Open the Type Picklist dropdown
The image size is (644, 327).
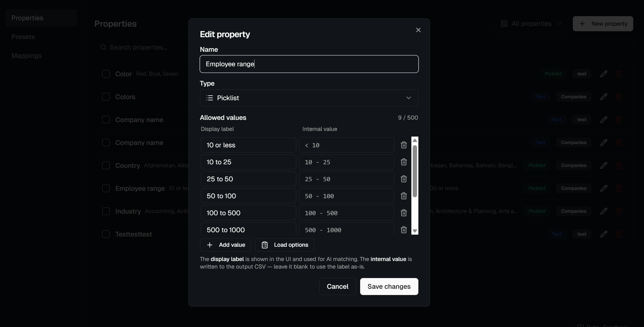pos(309,98)
